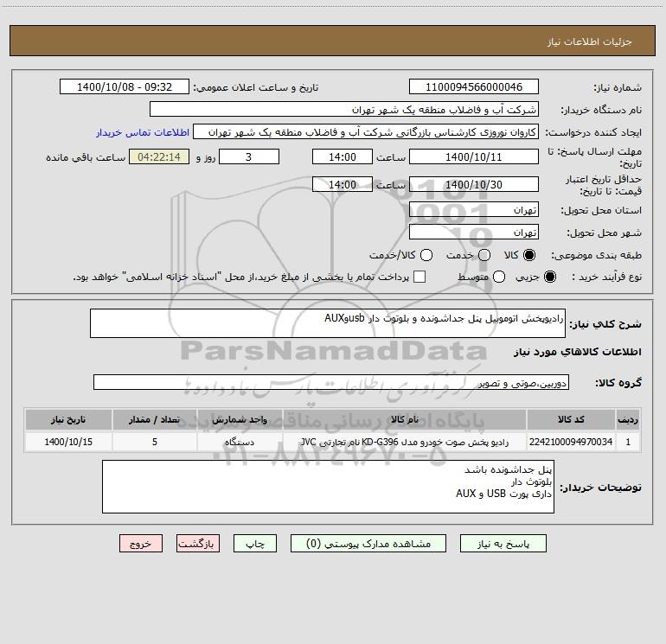Click the شهر محل تحویل field
666x644 pixels.
pos(474,232)
